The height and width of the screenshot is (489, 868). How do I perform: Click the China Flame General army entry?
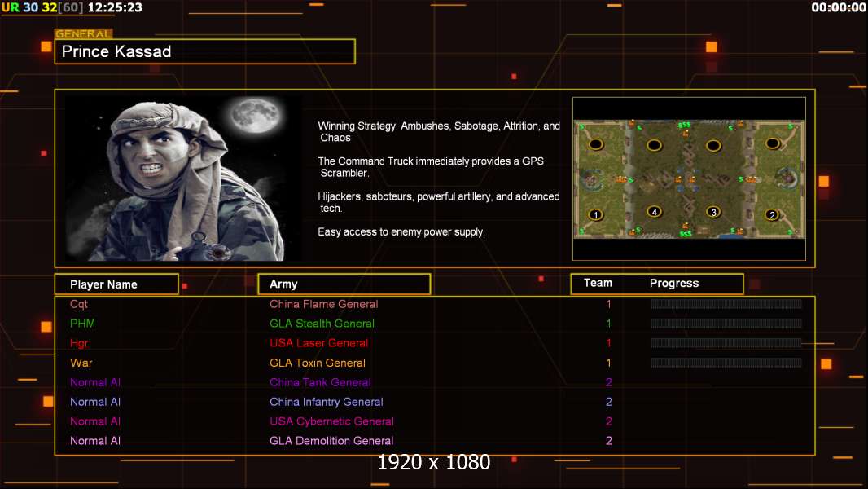324,304
